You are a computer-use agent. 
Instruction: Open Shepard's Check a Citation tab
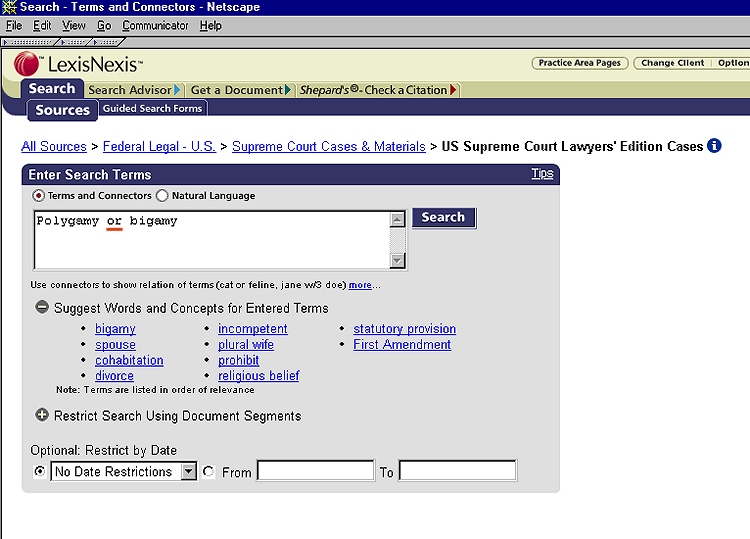click(x=378, y=90)
